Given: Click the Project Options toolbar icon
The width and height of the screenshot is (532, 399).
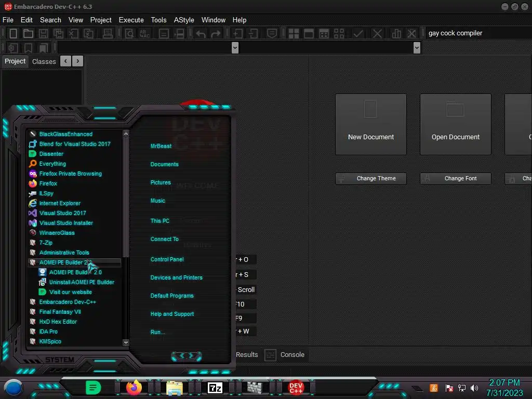Looking at the screenshot, I should tap(272, 33).
